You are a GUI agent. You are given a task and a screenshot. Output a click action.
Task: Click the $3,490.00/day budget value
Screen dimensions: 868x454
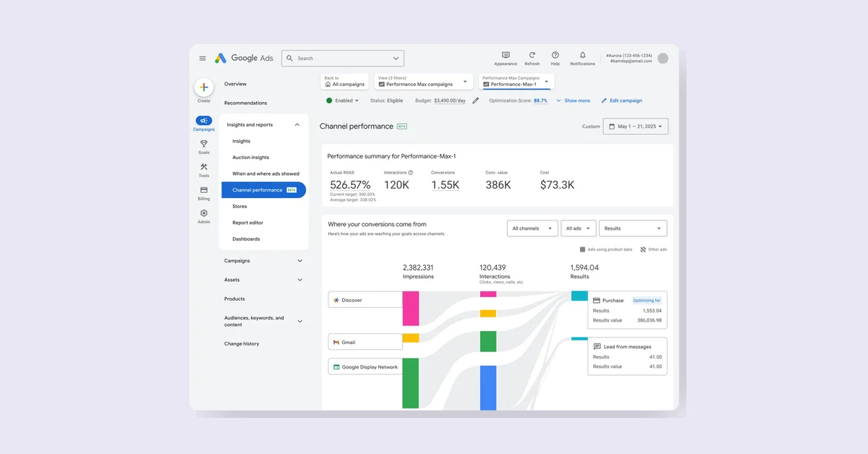point(450,101)
